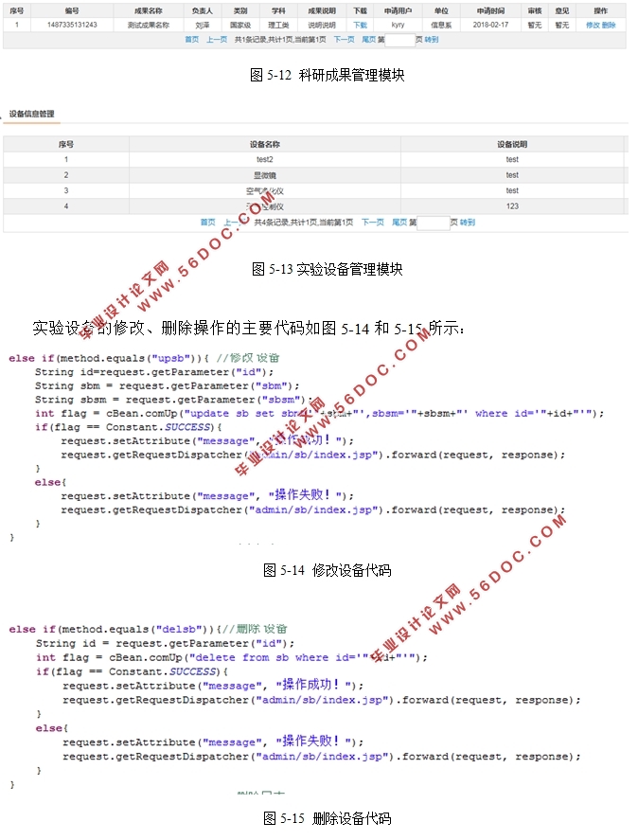Viewport: 638px width, 840px height.
Task: Click the 操作 column header
Action: click(x=600, y=10)
